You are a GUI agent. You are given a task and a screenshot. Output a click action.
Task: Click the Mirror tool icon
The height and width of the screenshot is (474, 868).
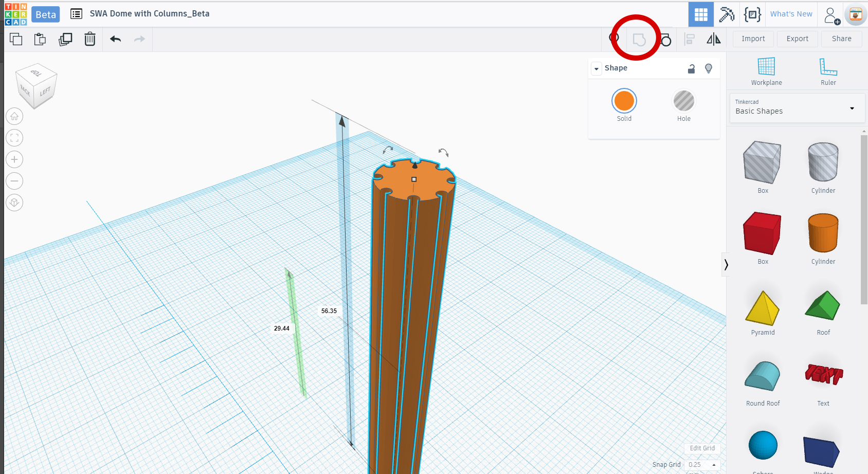(714, 39)
